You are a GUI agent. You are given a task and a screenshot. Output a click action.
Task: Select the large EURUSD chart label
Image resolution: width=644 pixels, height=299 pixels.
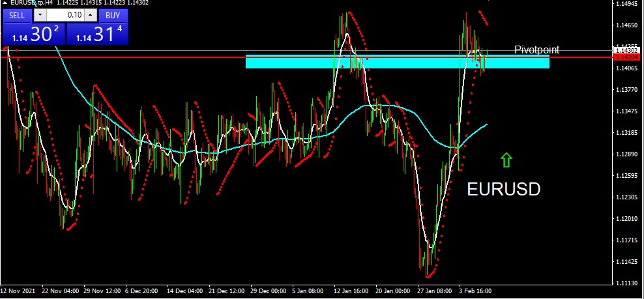pos(504,190)
